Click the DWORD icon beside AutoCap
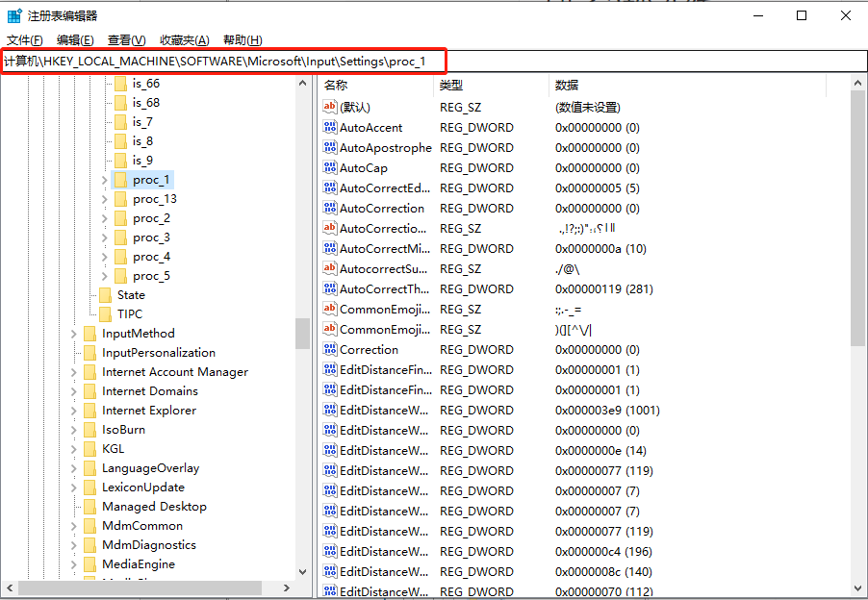The image size is (868, 600). (329, 167)
